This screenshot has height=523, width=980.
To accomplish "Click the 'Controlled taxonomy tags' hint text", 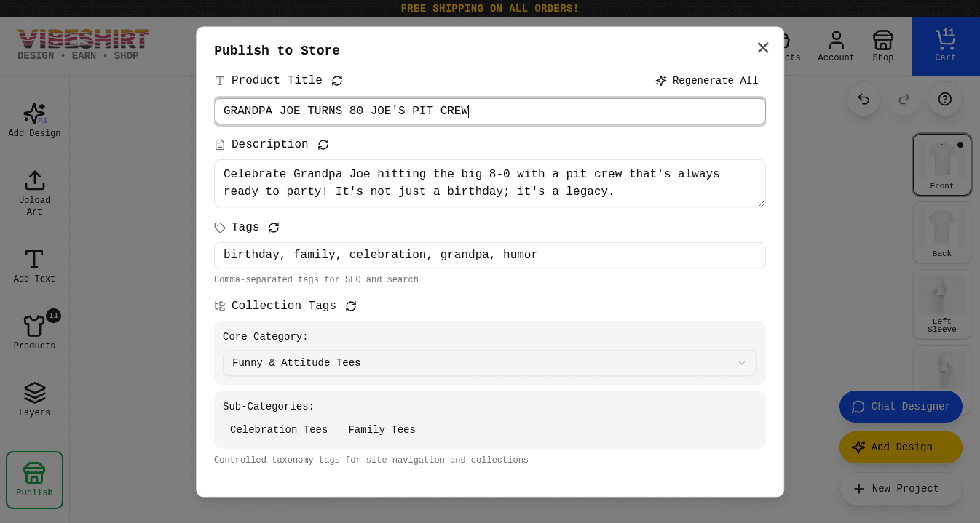I will tap(371, 460).
